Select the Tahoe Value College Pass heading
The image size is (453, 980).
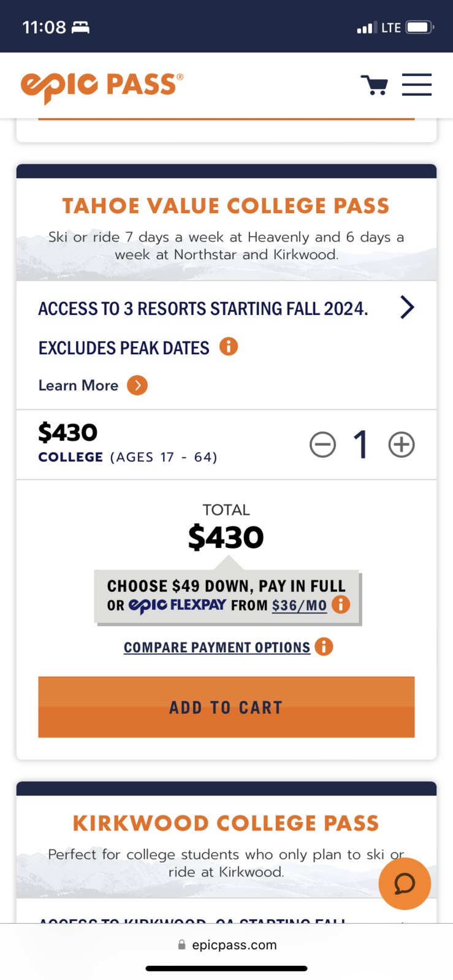(226, 206)
